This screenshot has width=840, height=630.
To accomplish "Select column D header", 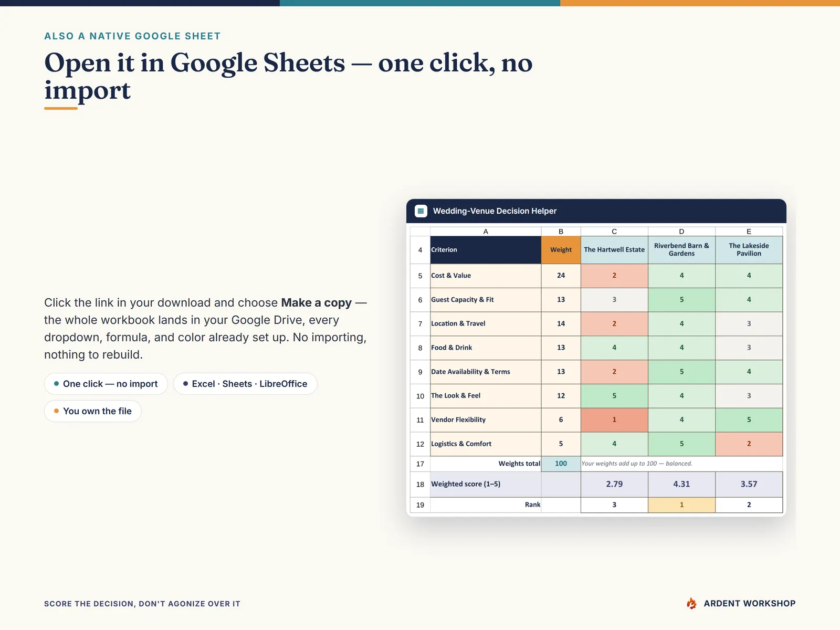I will coord(681,232).
